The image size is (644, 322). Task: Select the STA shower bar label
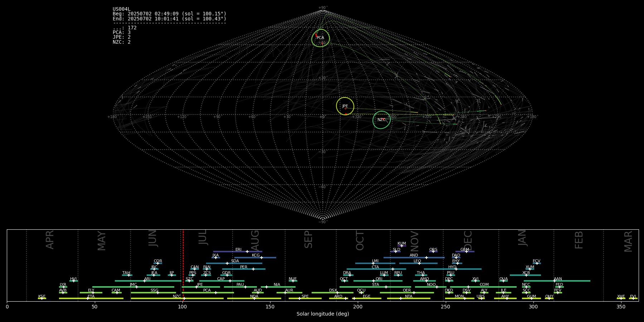coord(375,285)
